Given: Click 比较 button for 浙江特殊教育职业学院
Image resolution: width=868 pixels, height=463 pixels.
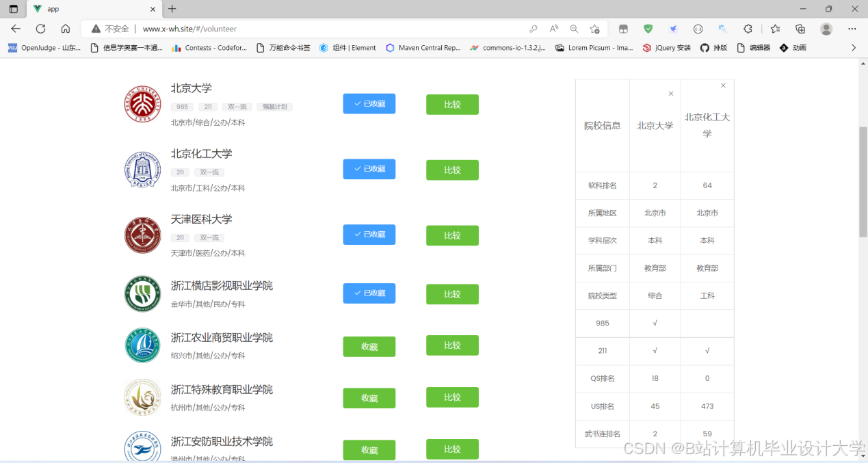Looking at the screenshot, I should pos(452,397).
